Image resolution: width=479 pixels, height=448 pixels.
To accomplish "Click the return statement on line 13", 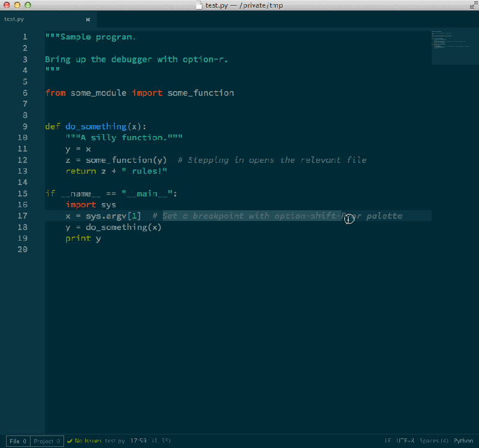I will [x=79, y=171].
